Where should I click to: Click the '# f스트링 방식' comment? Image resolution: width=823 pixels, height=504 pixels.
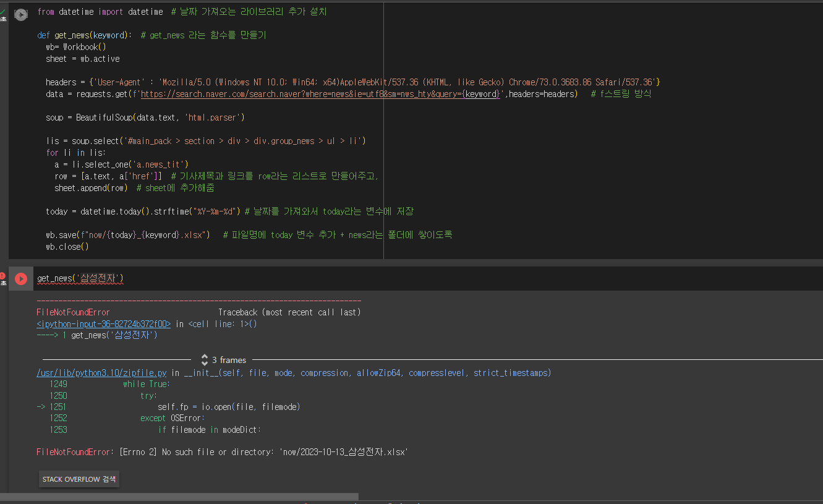tap(621, 94)
